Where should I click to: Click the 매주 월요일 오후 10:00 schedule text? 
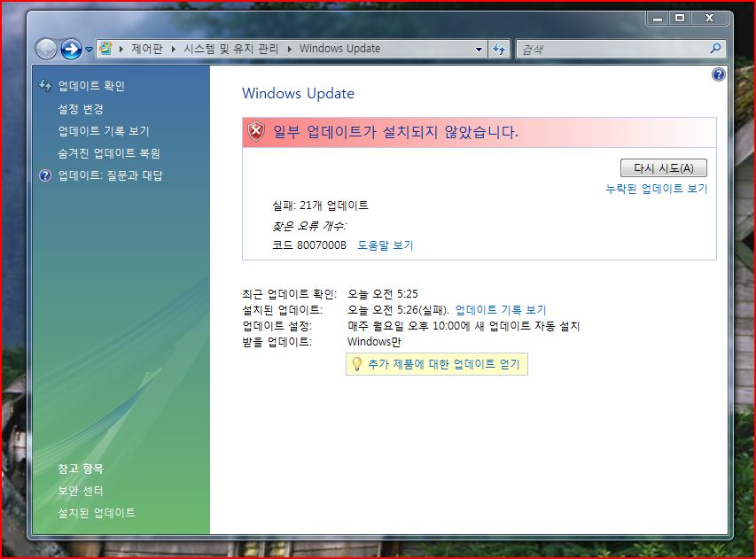(x=464, y=326)
